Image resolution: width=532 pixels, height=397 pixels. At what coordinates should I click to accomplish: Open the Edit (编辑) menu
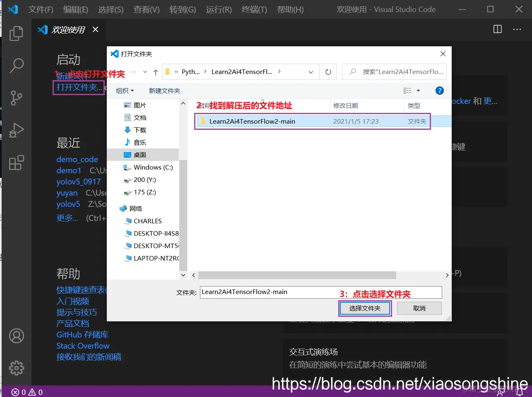[76, 9]
